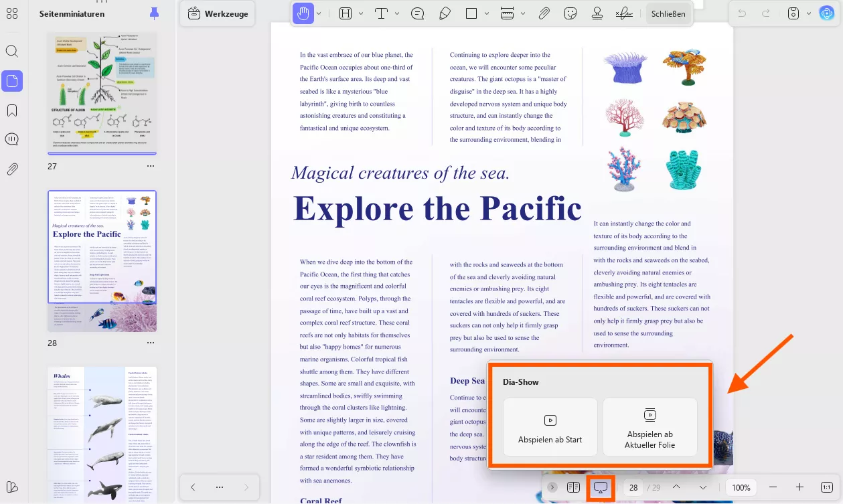The width and height of the screenshot is (843, 504).
Task: Expand the text tool dropdown arrow
Action: 397,13
